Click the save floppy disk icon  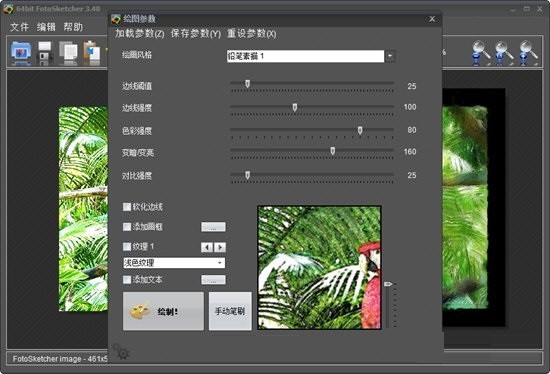click(x=45, y=53)
